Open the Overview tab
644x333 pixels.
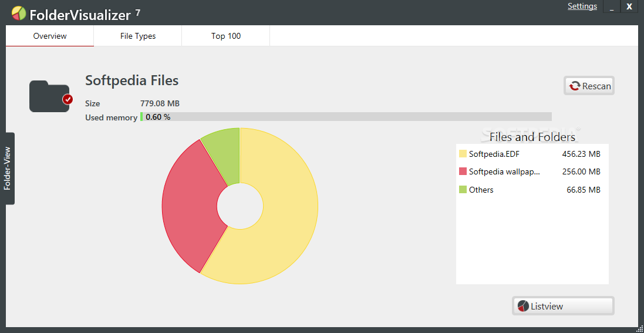(50, 36)
